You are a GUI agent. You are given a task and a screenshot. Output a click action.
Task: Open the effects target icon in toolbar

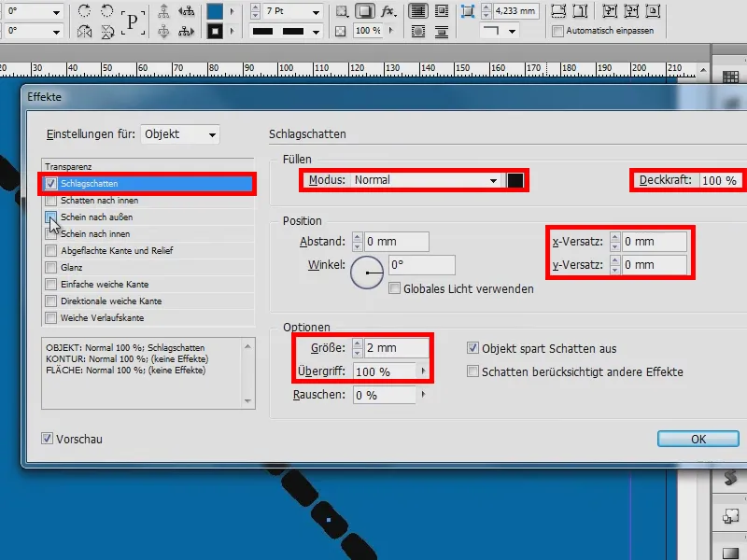point(342,11)
